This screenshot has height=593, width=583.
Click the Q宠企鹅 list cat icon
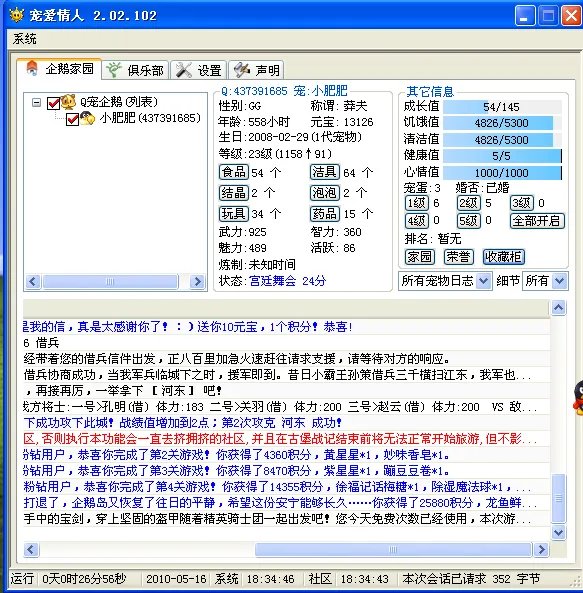coord(68,102)
